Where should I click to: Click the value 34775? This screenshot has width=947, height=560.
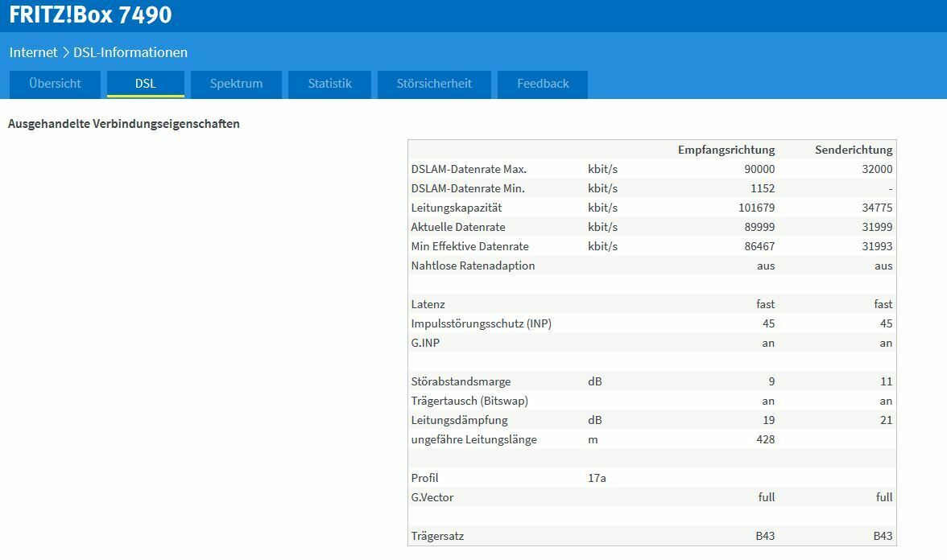pyautogui.click(x=877, y=208)
